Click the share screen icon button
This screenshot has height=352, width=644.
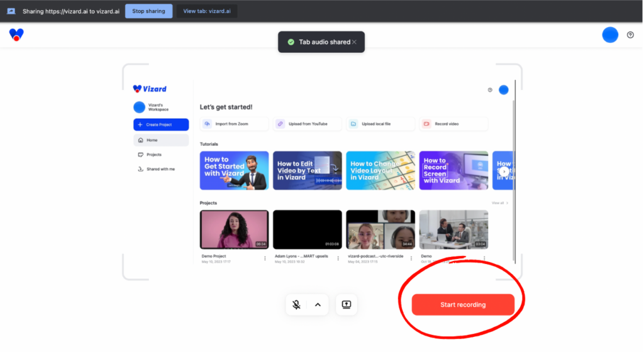click(x=347, y=305)
